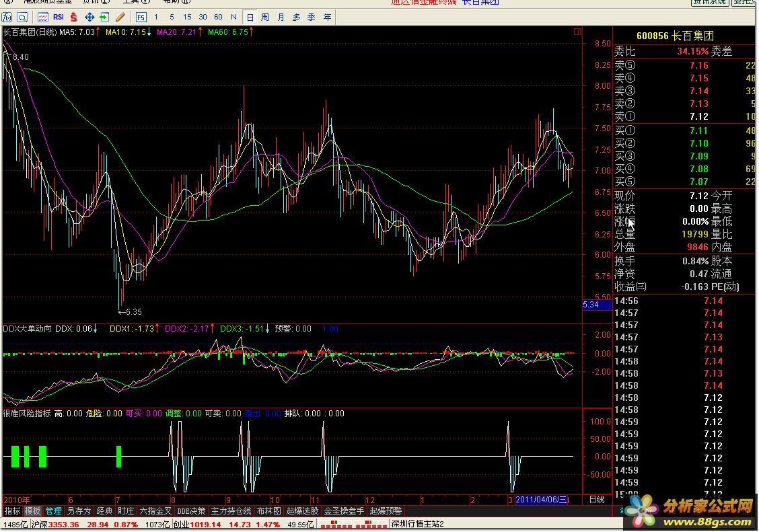This screenshot has height=532, width=759.
Task: Click the 很准风险指标 indicator title
Action: tap(27, 414)
